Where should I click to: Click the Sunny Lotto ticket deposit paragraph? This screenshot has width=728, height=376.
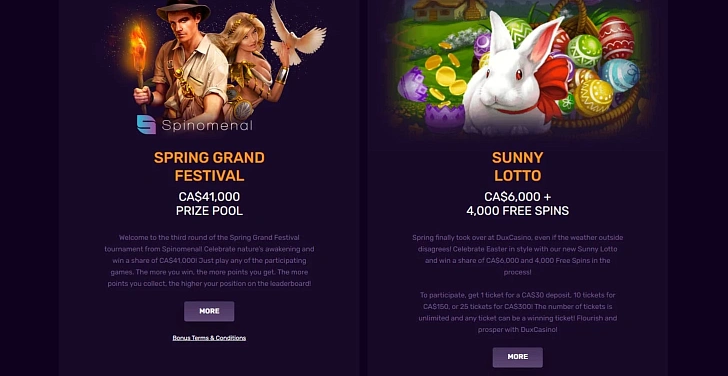[x=518, y=312]
